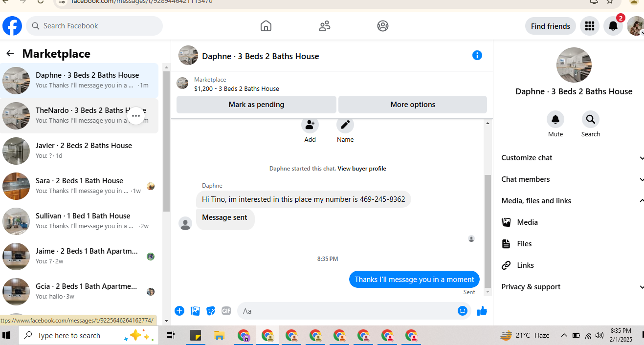Open the notifications bell with badge
The width and height of the screenshot is (644, 345).
coord(613,26)
